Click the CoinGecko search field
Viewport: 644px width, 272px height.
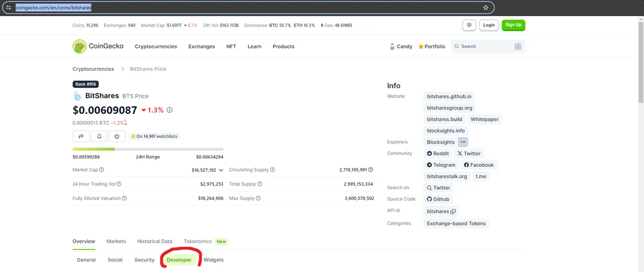(488, 46)
